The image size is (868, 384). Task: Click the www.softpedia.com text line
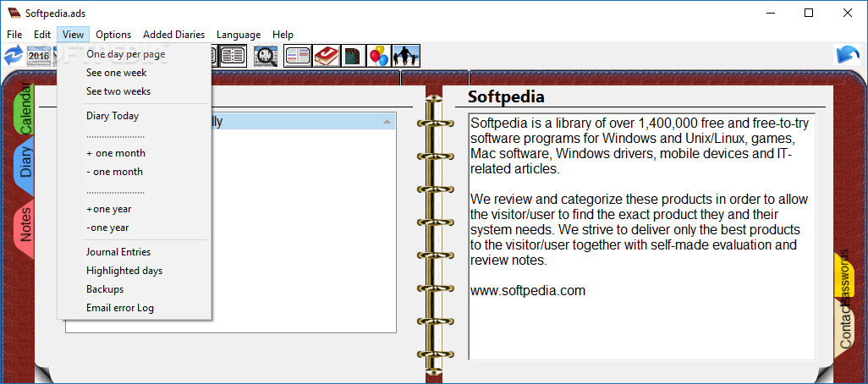pos(528,290)
